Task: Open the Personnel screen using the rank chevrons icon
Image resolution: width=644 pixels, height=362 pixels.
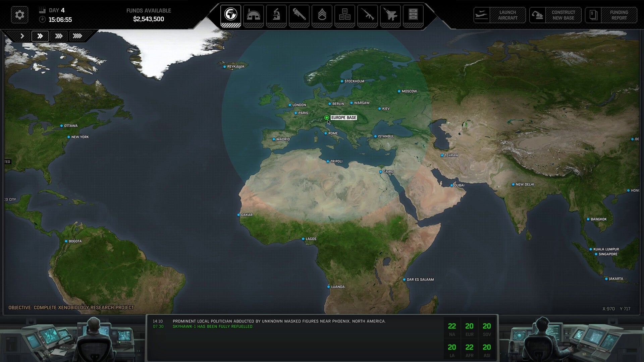Action: (321, 15)
